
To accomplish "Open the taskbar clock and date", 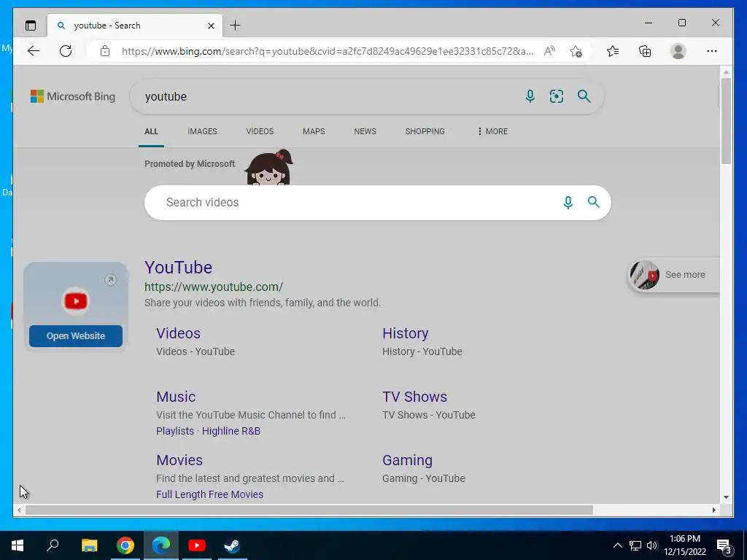I will (684, 545).
